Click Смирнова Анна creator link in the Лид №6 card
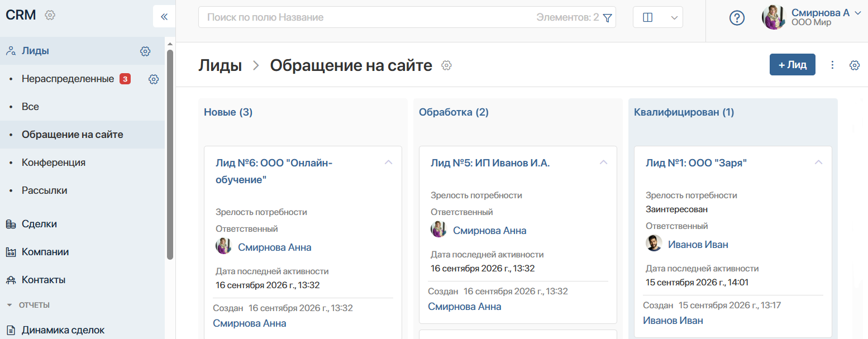Screen dimensions: 868x339 coord(249,323)
